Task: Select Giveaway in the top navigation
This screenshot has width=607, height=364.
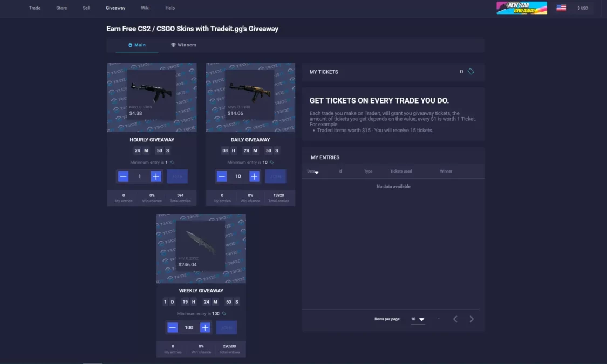Action: pyautogui.click(x=115, y=8)
